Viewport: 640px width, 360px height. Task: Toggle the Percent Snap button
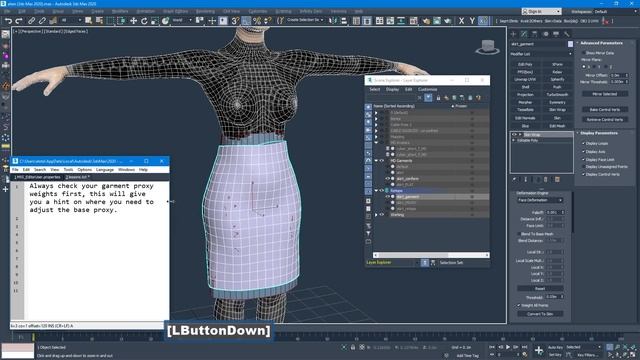click(257, 21)
